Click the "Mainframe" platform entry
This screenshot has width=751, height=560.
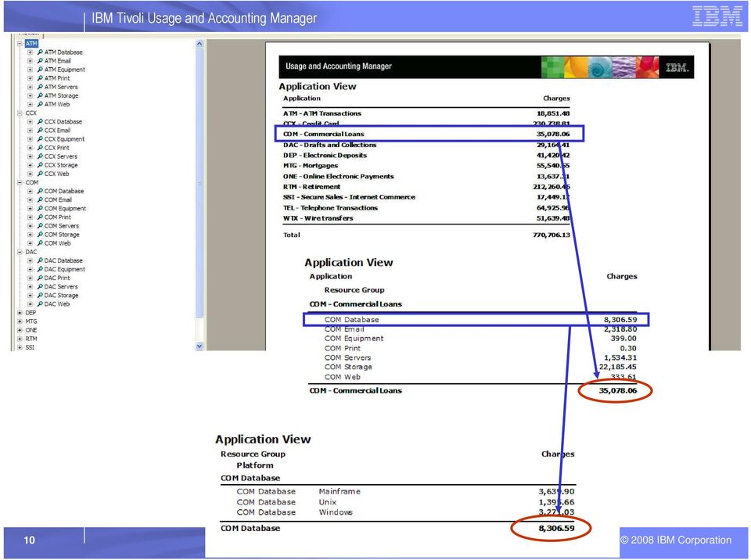[340, 491]
